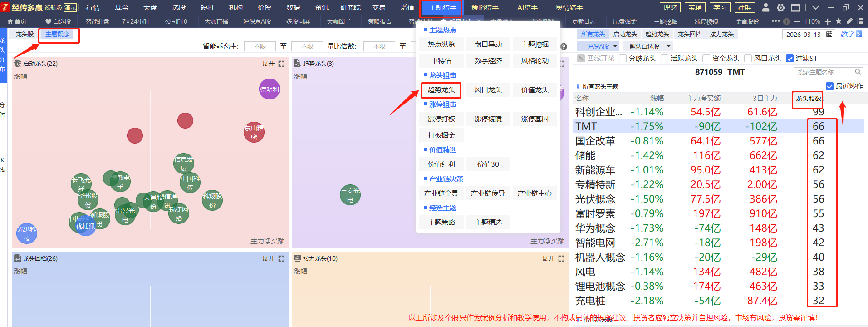Select 趋势龙头 in the dropdown menu

[441, 90]
